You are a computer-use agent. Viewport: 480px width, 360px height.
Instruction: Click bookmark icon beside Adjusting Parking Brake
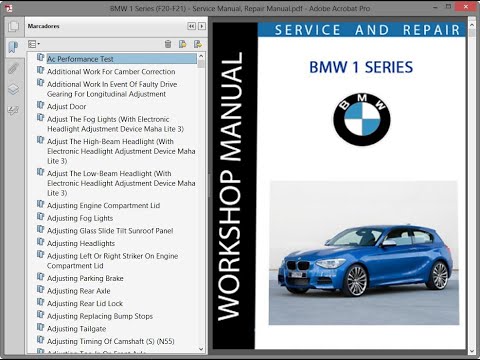tap(40, 277)
